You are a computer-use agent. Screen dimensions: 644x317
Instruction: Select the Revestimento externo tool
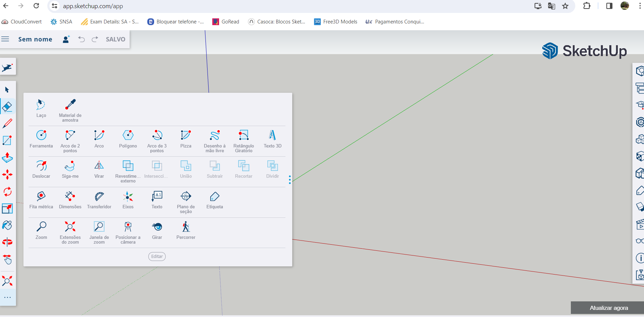[x=128, y=171]
